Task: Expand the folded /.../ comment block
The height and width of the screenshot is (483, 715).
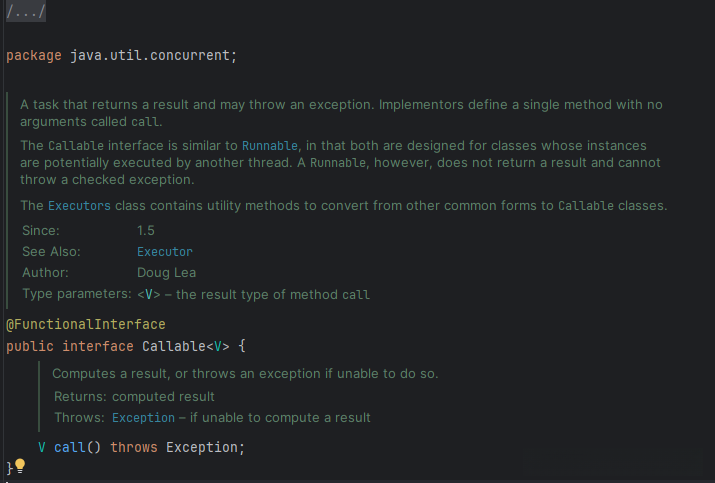Action: point(25,13)
